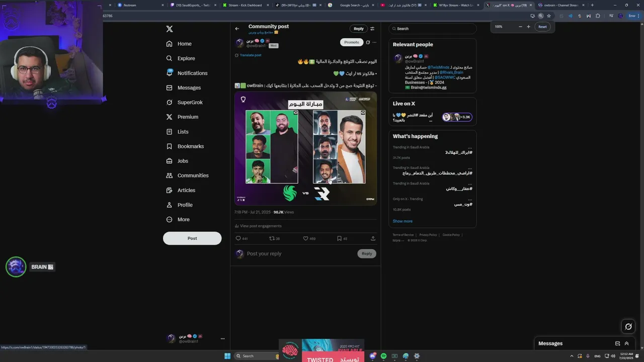Click the Promote button

point(352,42)
